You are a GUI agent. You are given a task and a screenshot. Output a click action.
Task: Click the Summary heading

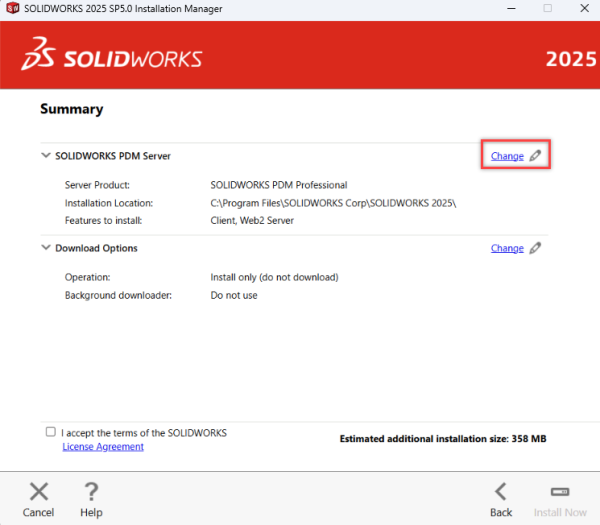tap(72, 109)
